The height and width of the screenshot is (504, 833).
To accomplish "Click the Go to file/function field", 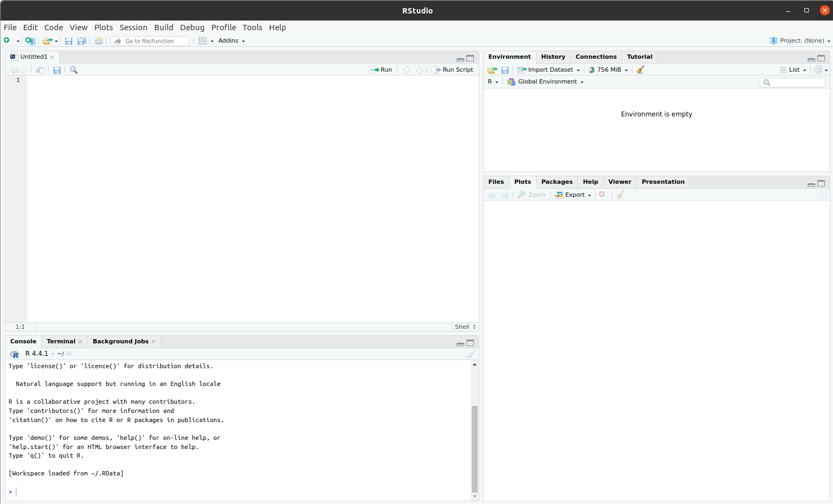I will (150, 41).
